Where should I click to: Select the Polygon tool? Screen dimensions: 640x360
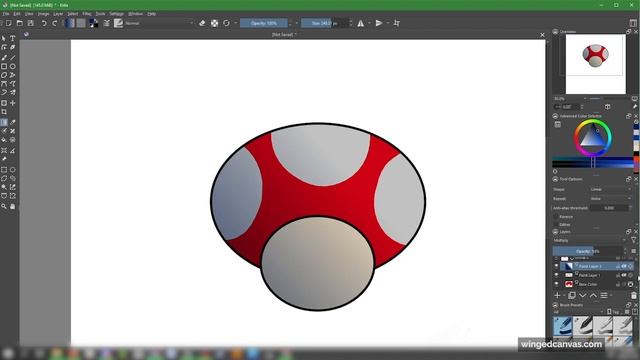click(4, 75)
